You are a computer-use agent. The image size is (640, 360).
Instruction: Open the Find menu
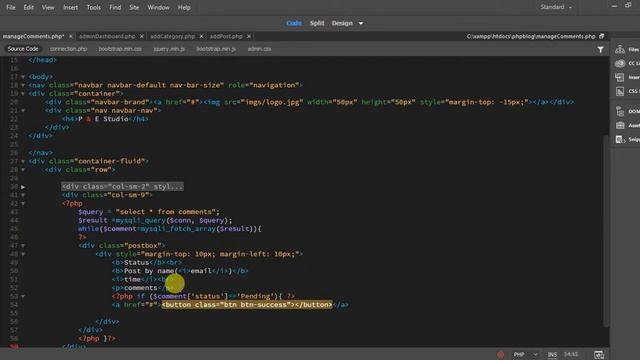pyautogui.click(x=115, y=7)
